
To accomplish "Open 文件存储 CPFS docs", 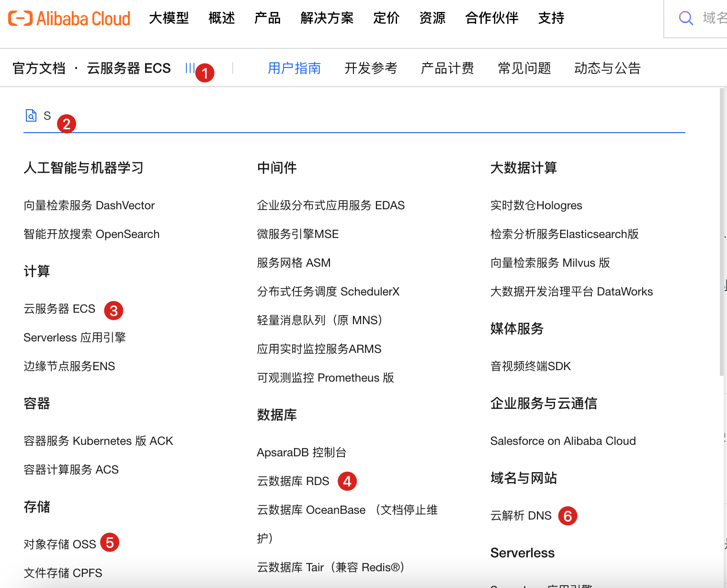I will click(x=63, y=573).
